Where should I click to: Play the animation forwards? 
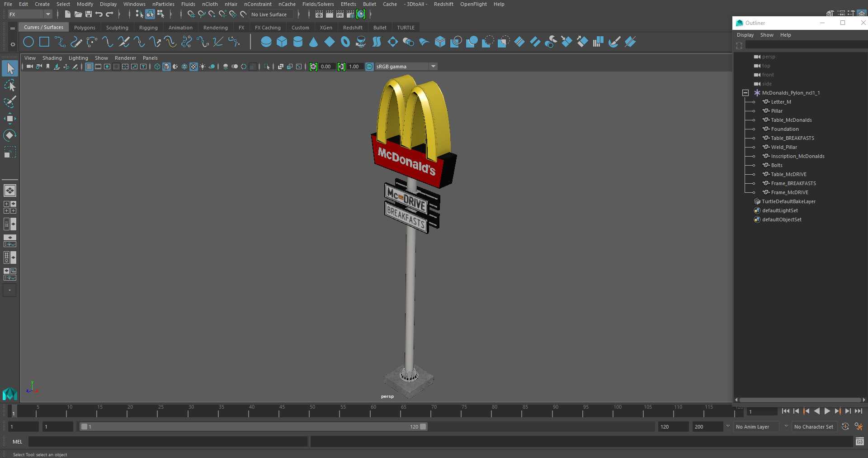point(827,411)
